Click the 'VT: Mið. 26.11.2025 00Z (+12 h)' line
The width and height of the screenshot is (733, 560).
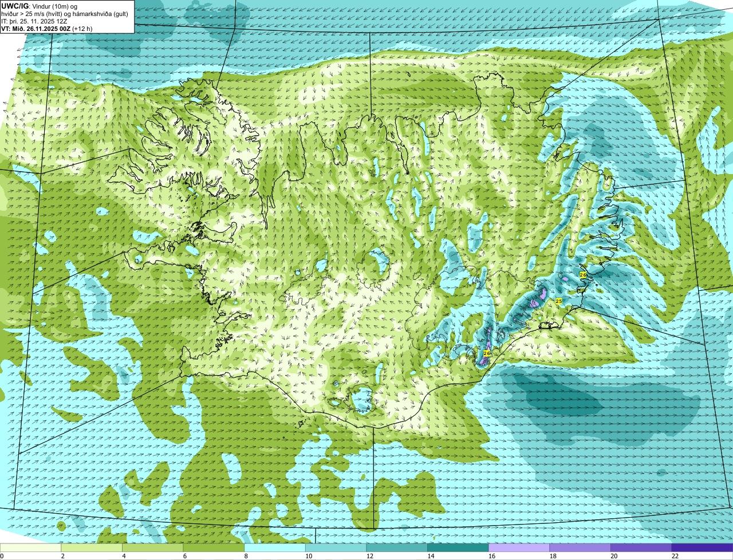pos(47,28)
